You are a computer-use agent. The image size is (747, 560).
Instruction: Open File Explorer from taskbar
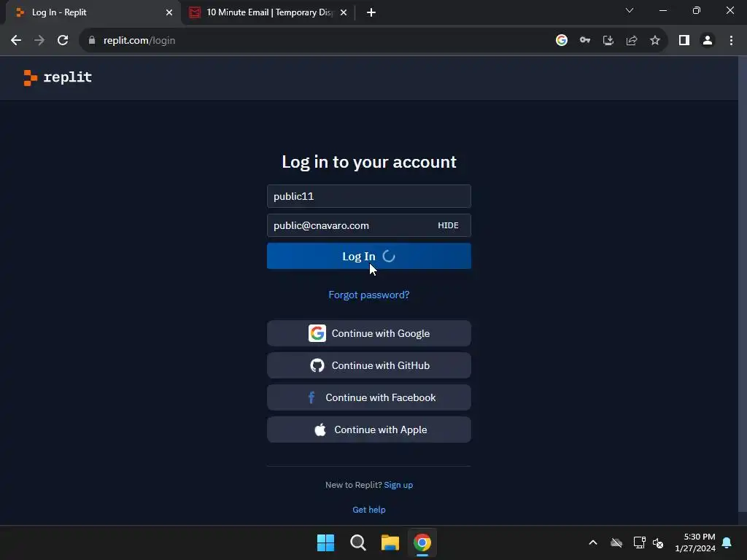[390, 542]
